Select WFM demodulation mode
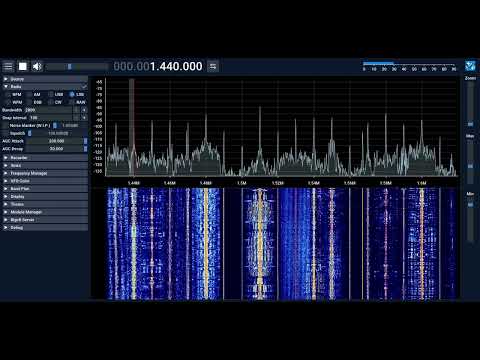The height and width of the screenshot is (360, 480). [x=13, y=102]
